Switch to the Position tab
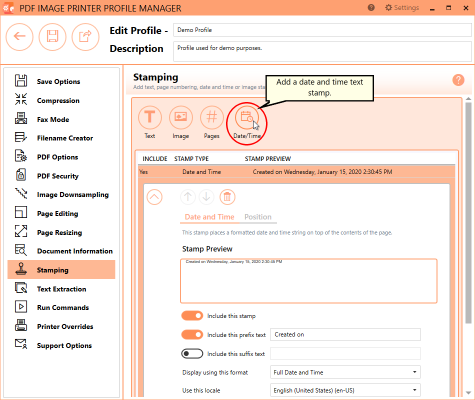This screenshot has height=400, width=475. pos(258,217)
